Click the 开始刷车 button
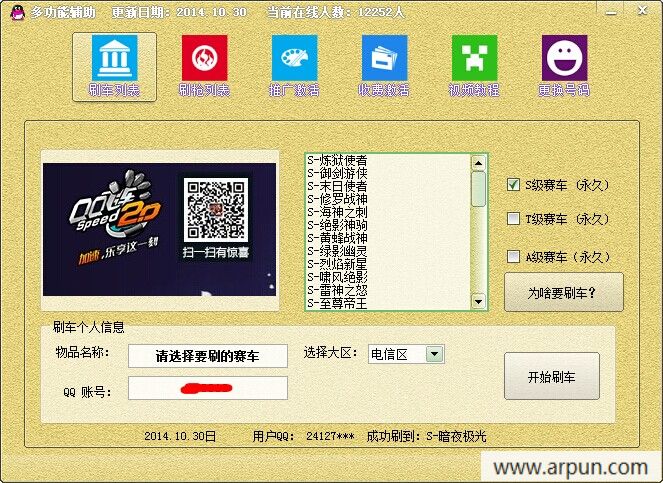Image resolution: width=663 pixels, height=483 pixels. coord(552,376)
